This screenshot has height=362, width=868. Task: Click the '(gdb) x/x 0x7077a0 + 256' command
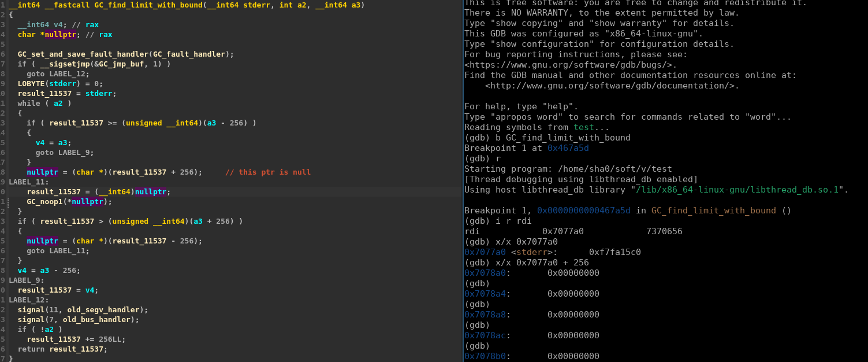click(527, 263)
